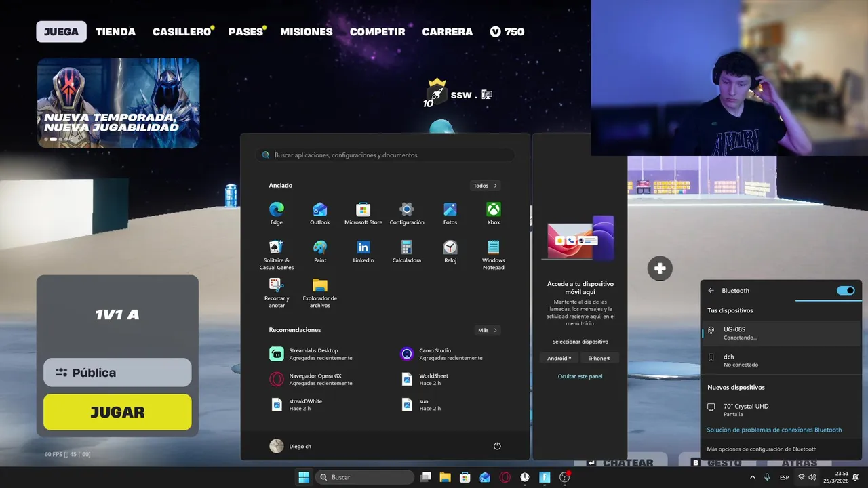Turn off the Bluetooth toggle

[x=846, y=291]
